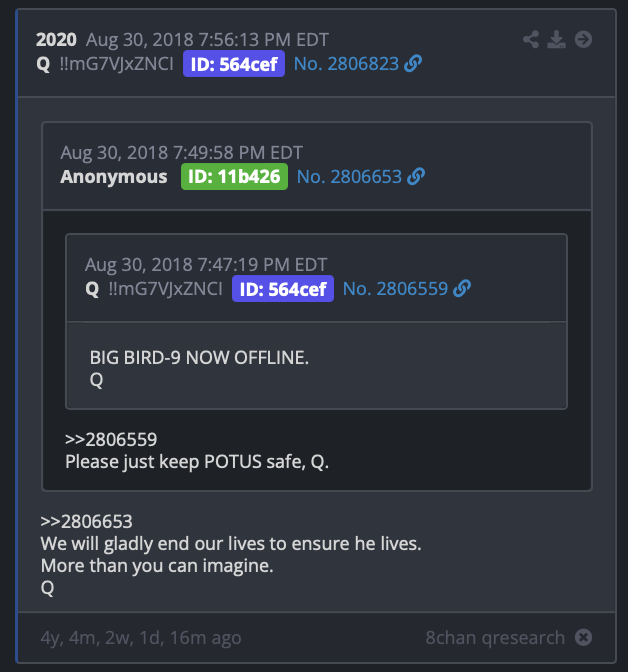Click the share icon for post 2020
Screen dimensions: 628x672
click(531, 39)
